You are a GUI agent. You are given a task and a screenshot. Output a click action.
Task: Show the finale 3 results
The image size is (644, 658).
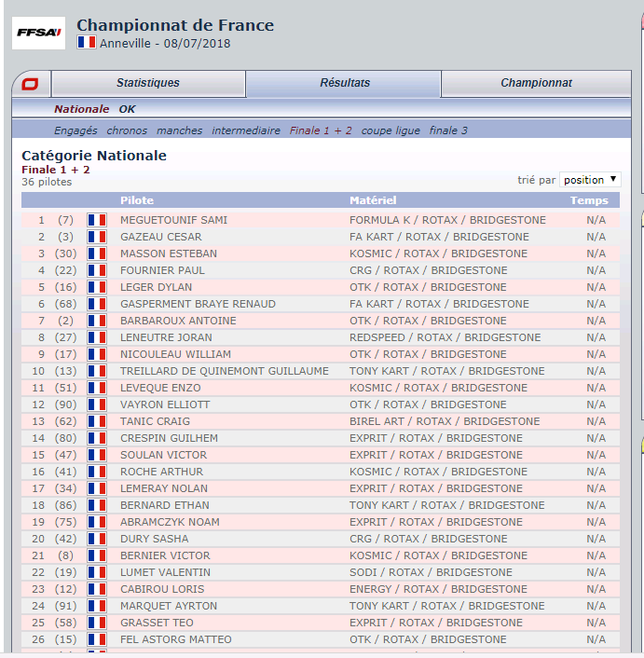(448, 130)
